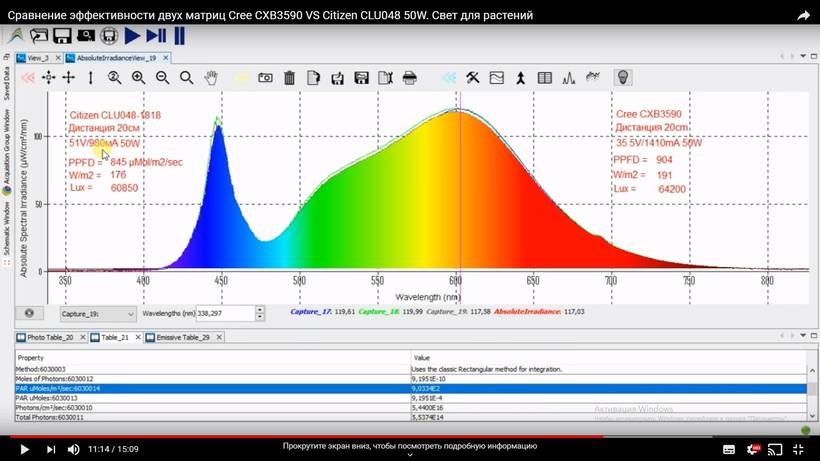820x461 pixels.
Task: Select the Moles of Photons table row
Action: pos(411,379)
